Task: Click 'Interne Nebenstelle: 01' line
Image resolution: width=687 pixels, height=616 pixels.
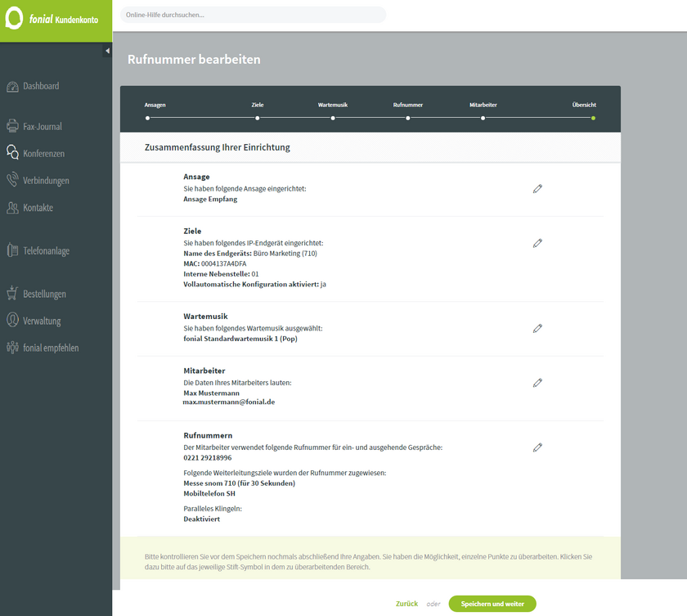Action: [221, 274]
